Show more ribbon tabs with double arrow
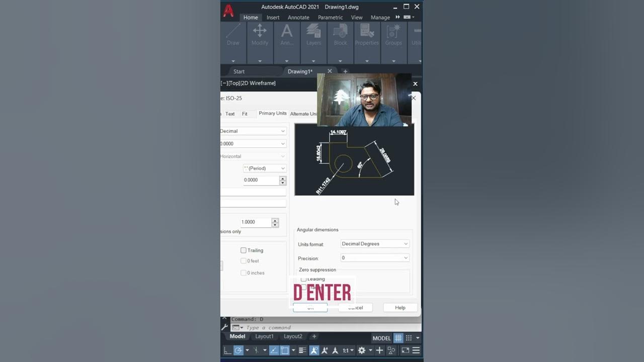644x362 pixels. point(397,17)
